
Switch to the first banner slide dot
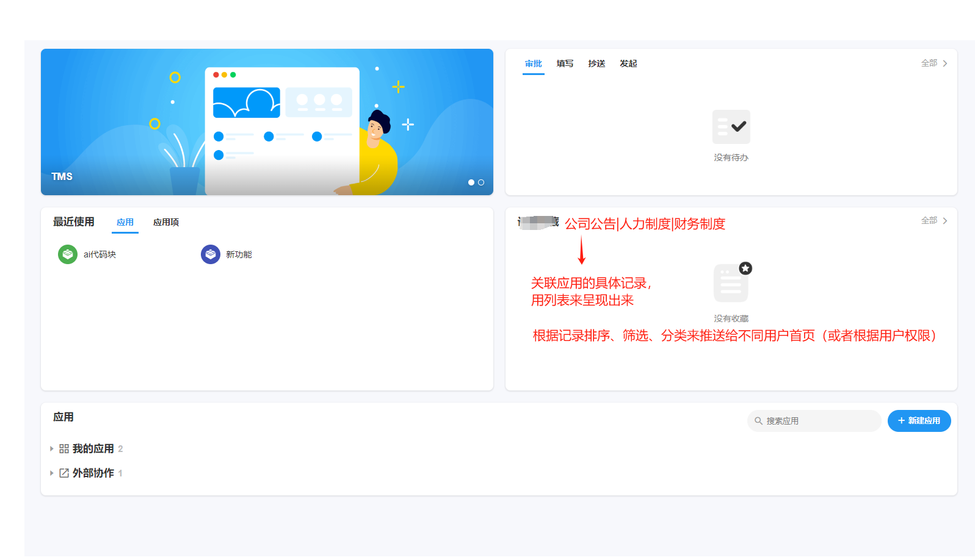471,182
